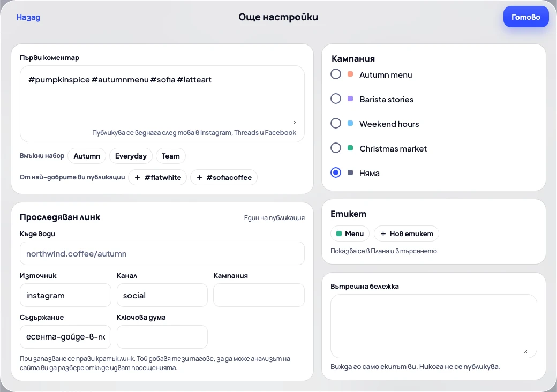Click the purple Barista stories color swatch
This screenshot has width=557, height=392.
(350, 99)
